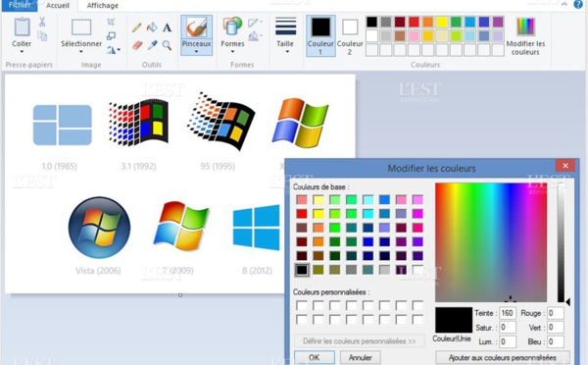Expand the Taille dropdown arrow
The height and width of the screenshot is (365, 588).
point(287,52)
